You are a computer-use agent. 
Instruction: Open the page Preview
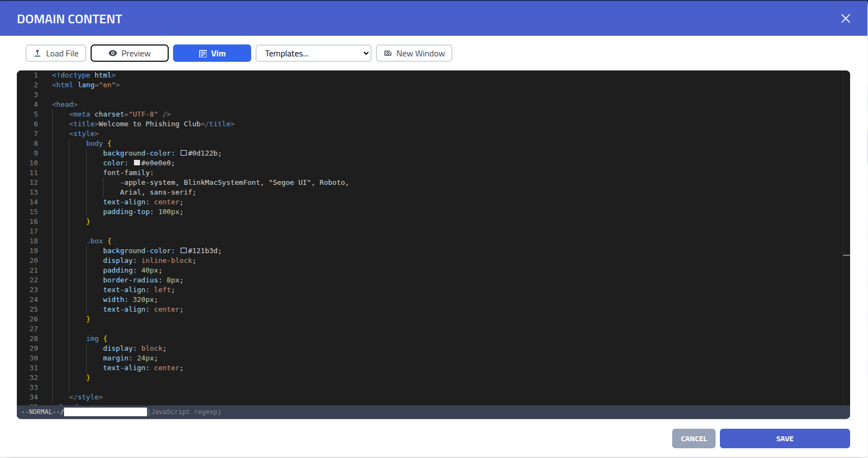click(x=130, y=53)
